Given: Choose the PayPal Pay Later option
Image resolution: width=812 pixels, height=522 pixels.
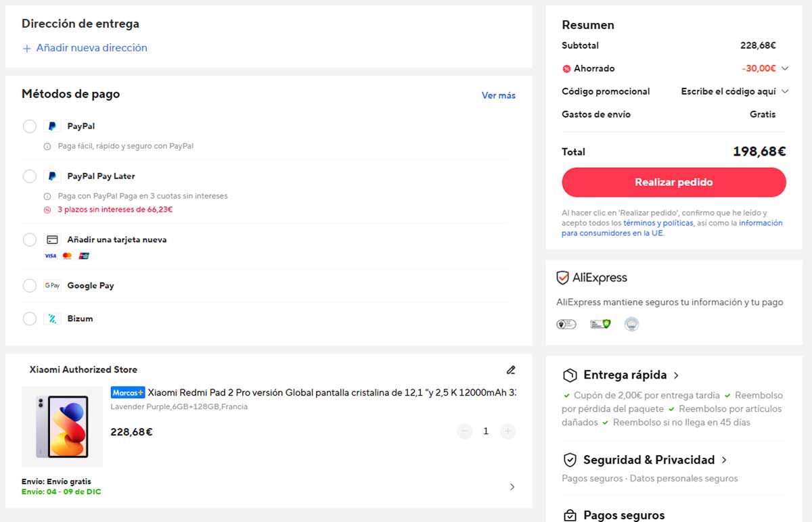Looking at the screenshot, I should tap(29, 176).
